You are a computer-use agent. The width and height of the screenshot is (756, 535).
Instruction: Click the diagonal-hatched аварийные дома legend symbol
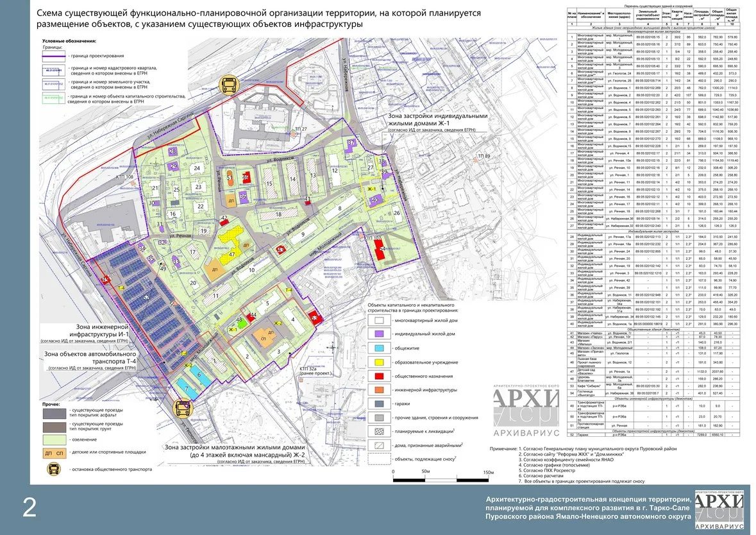[x=380, y=446]
